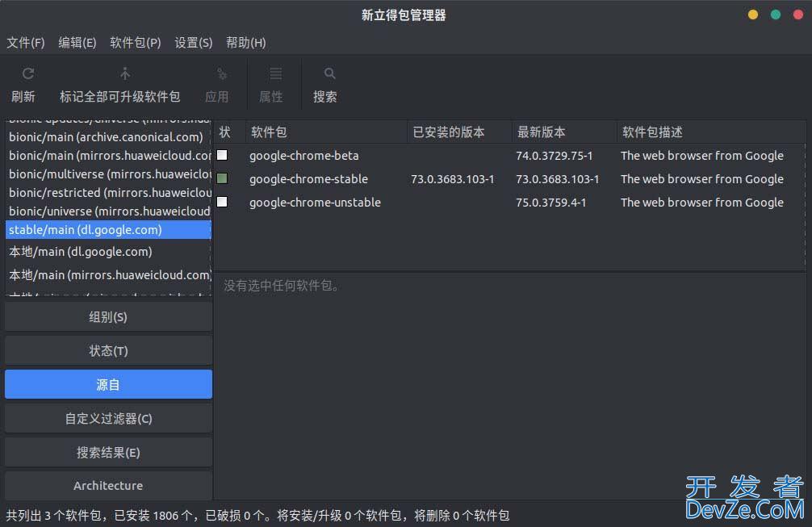Sort by the 状 status column header
812x527 pixels.
(229, 132)
